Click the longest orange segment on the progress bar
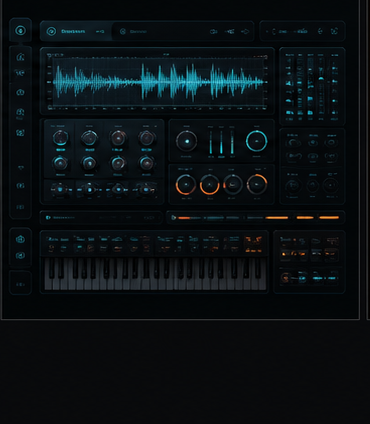Screen dimensions: 370x424 [277, 218]
